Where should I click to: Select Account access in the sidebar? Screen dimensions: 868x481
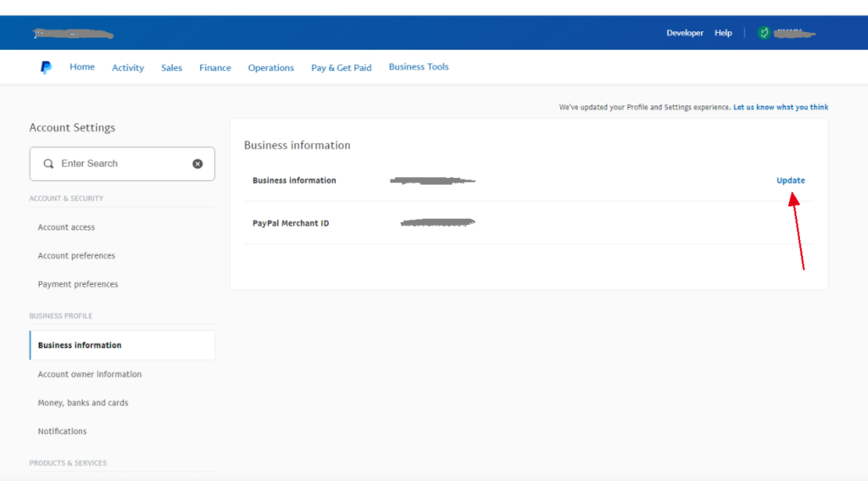66,227
